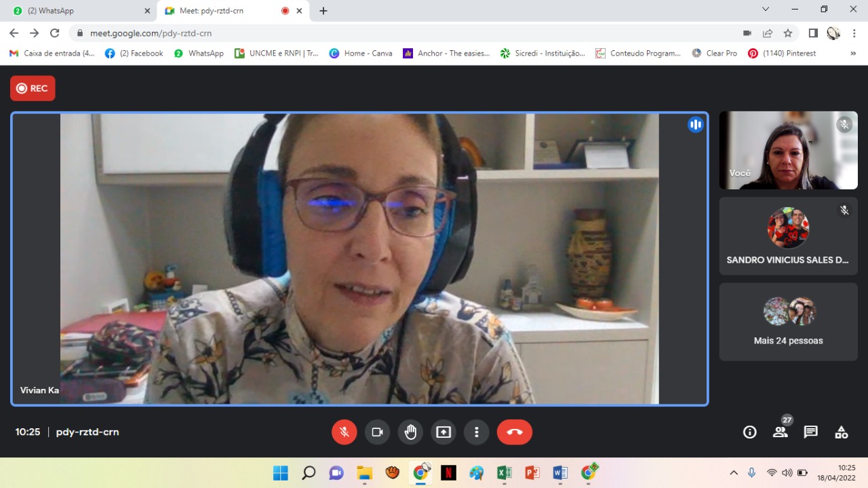
Task: Toggle the camera off
Action: (x=378, y=432)
